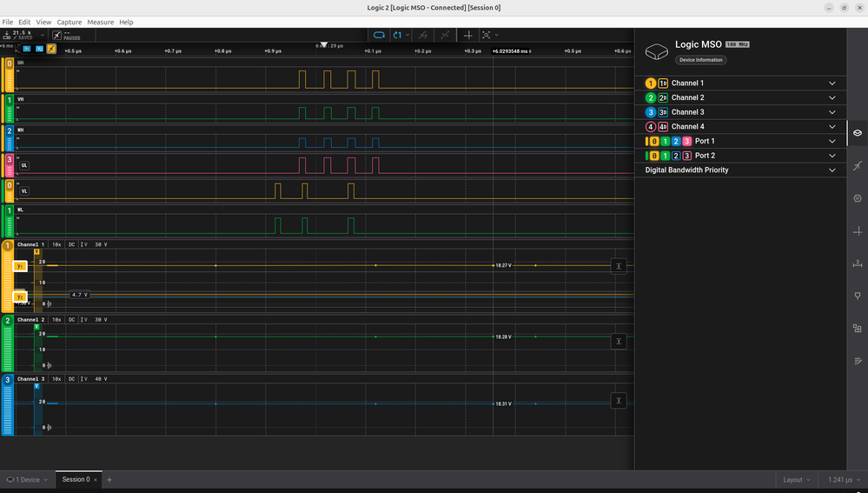Open the 1 Device dropdown
Image resolution: width=868 pixels, height=493 pixels.
coord(27,480)
